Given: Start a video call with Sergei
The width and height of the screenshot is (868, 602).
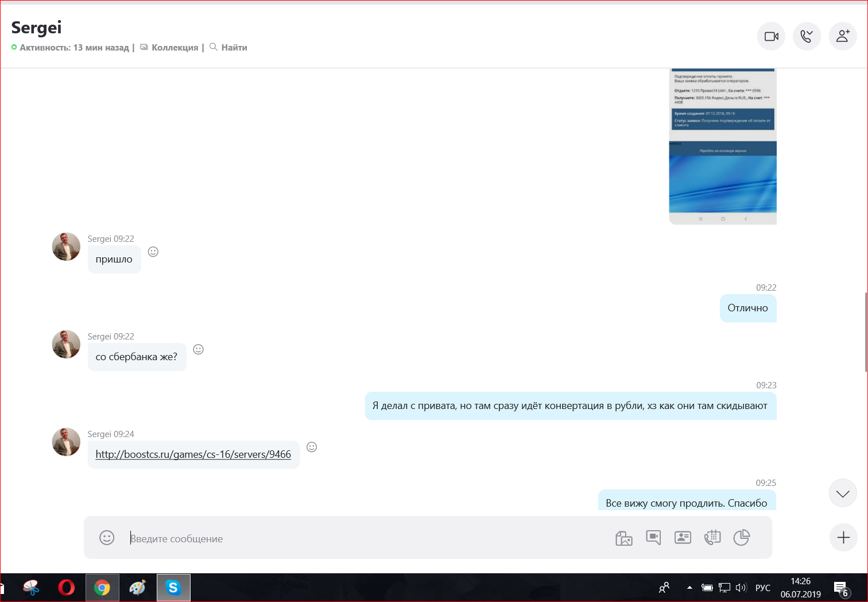Looking at the screenshot, I should tap(771, 36).
